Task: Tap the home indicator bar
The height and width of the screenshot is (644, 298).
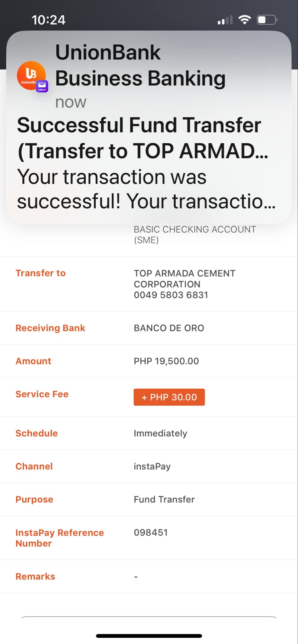Action: [x=149, y=636]
